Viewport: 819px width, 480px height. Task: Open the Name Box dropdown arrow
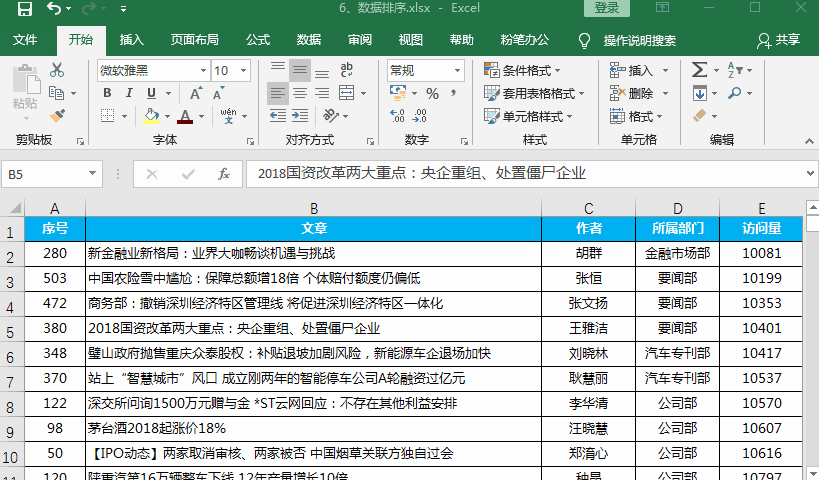[x=93, y=174]
